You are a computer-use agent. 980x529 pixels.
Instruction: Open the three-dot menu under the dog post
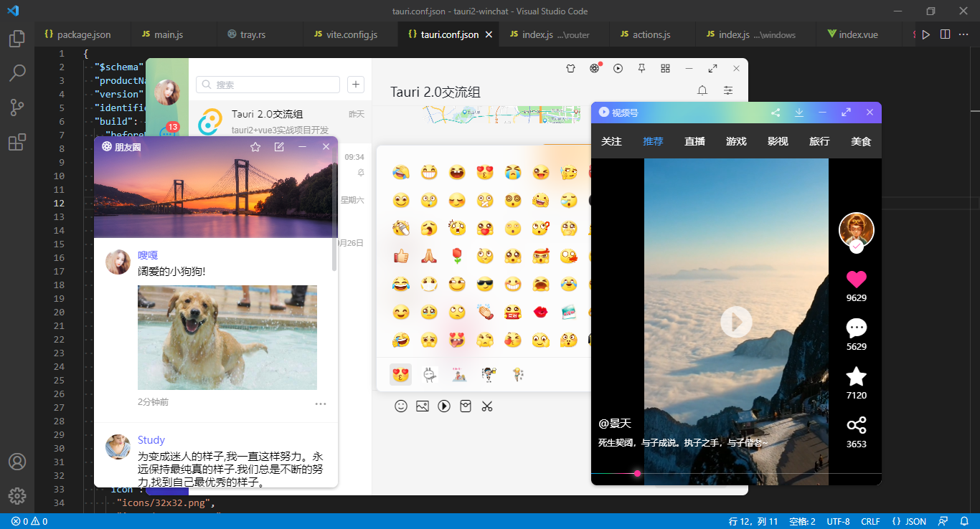click(x=321, y=404)
